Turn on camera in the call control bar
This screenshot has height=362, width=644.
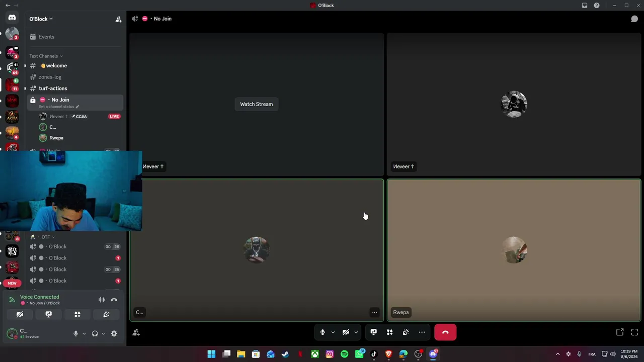pyautogui.click(x=346, y=332)
